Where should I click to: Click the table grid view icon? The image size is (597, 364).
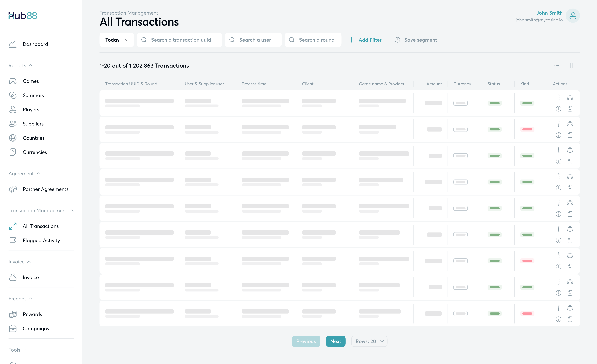tap(572, 65)
